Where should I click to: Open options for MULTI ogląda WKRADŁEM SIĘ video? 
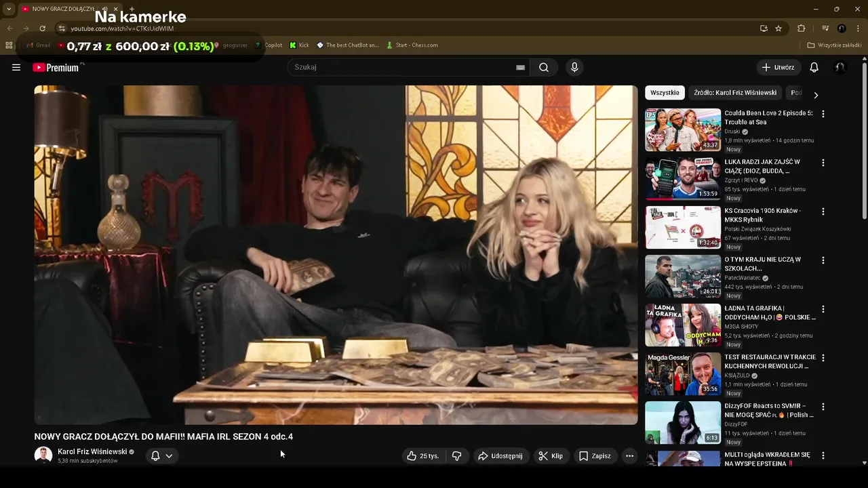(823, 455)
